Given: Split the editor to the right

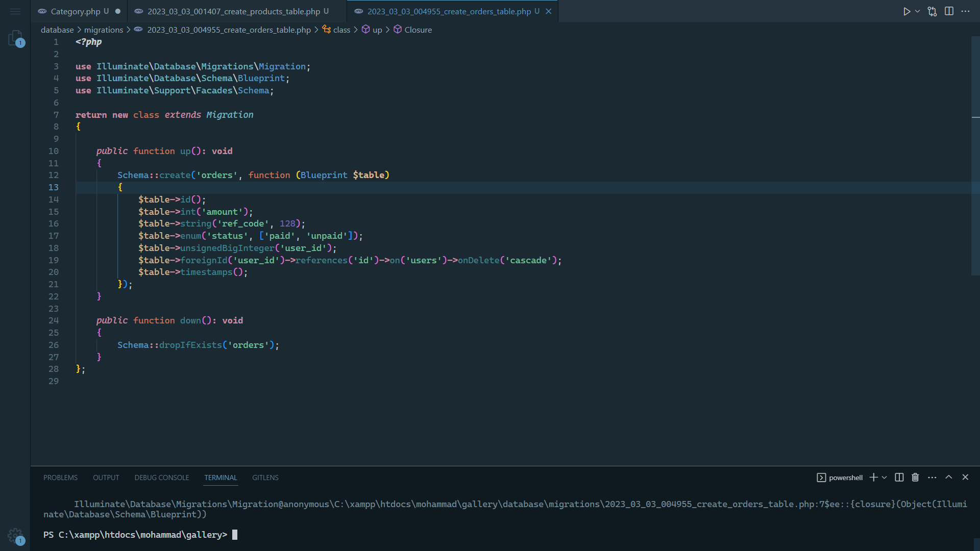Looking at the screenshot, I should tap(949, 11).
